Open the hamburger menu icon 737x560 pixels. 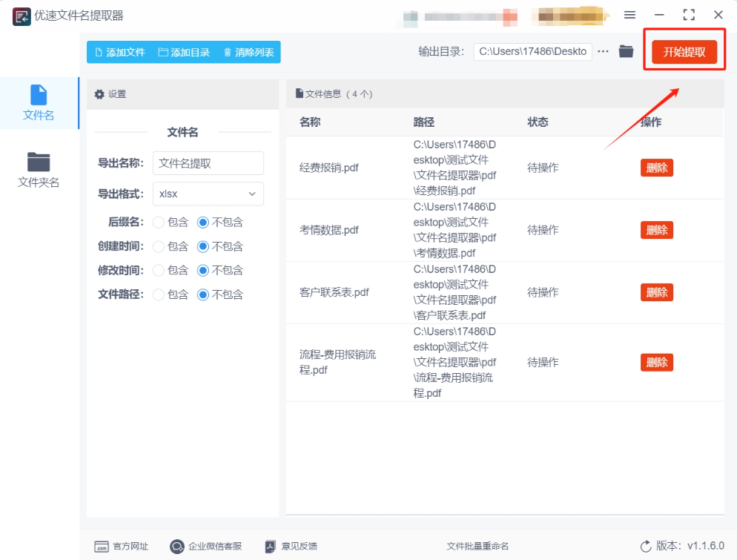629,15
